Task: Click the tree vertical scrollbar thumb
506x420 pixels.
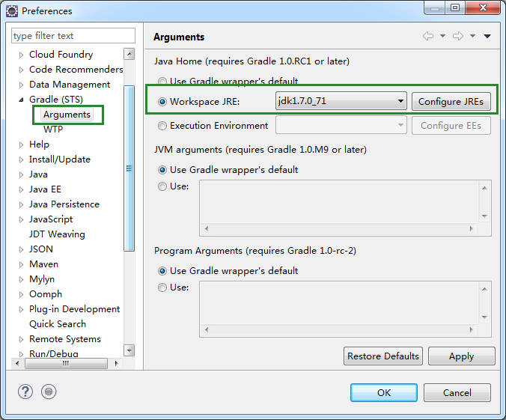Action: coord(129,168)
